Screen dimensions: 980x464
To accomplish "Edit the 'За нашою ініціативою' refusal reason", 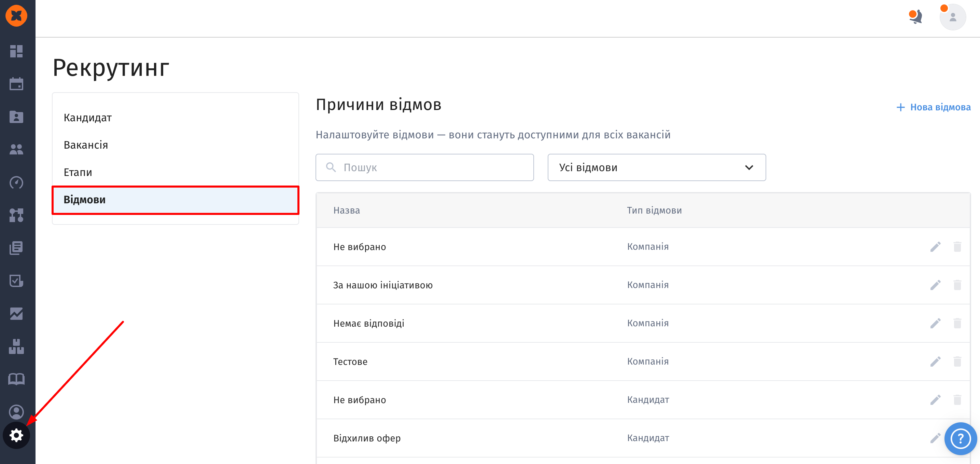I will click(935, 285).
